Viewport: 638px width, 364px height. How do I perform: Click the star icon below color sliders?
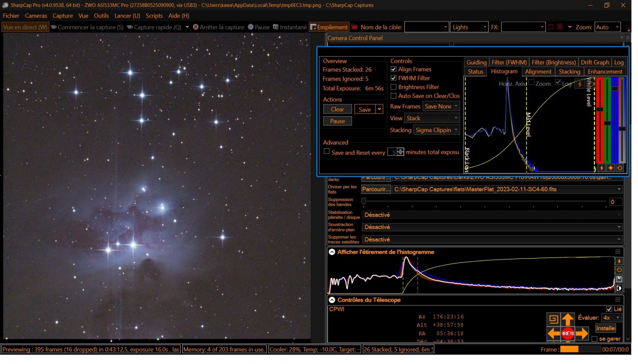tap(610, 168)
